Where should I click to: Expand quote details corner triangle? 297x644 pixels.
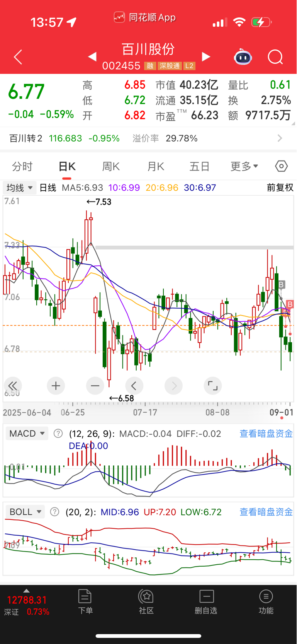(293, 123)
